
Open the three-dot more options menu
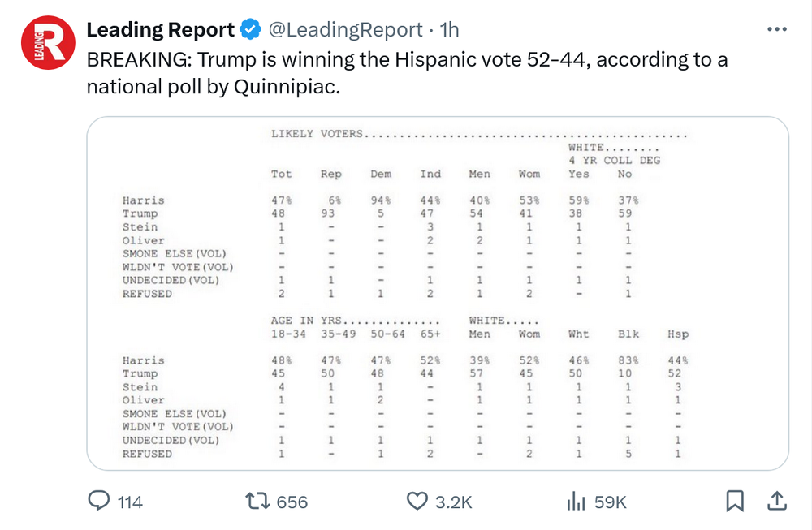777,29
